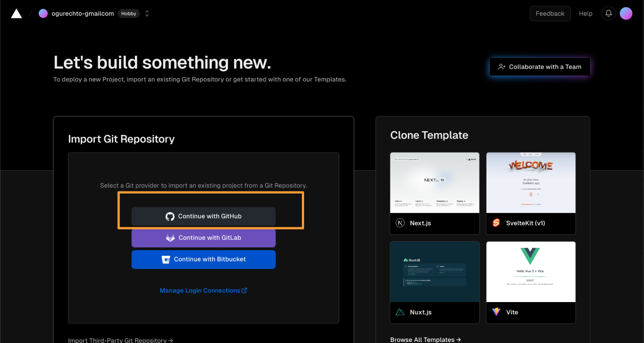Select the Next.js template thumbnail
The width and height of the screenshot is (644, 343).
coord(435,182)
